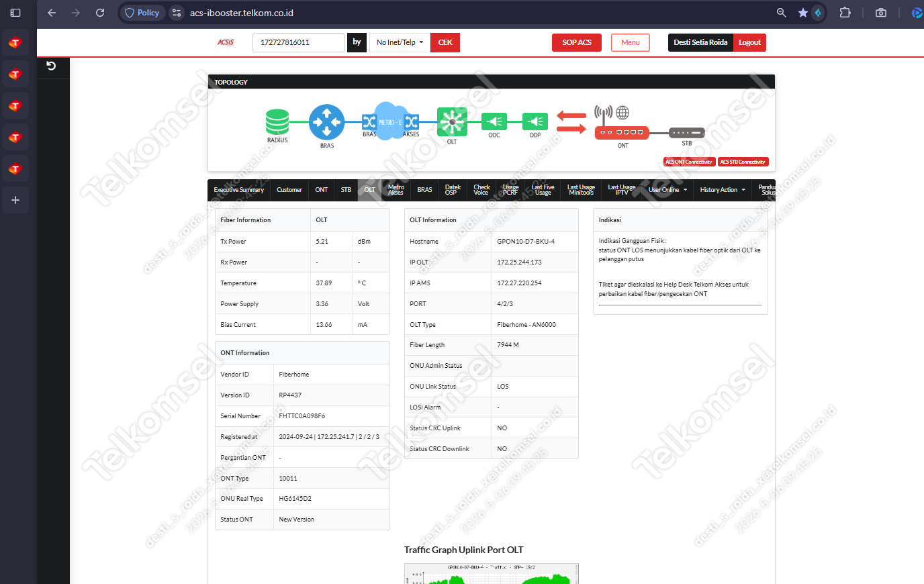Click the ONU Real Type value HG6145D2

coord(295,499)
